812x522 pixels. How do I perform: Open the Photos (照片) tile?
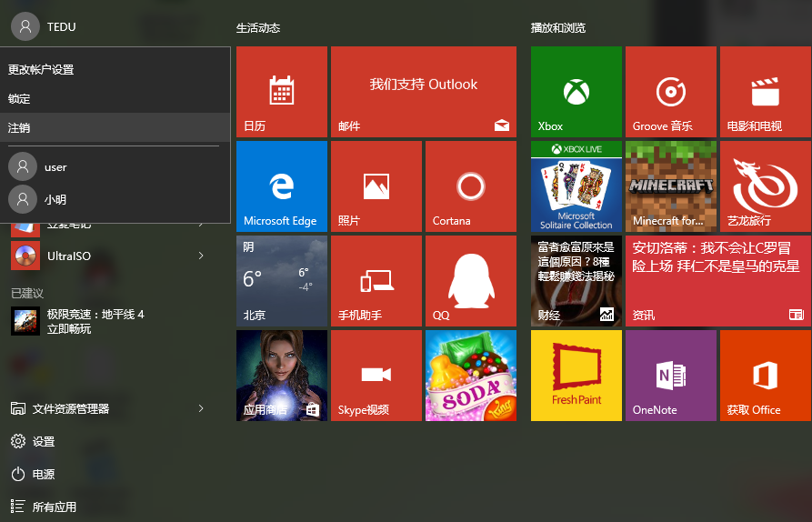coord(376,186)
